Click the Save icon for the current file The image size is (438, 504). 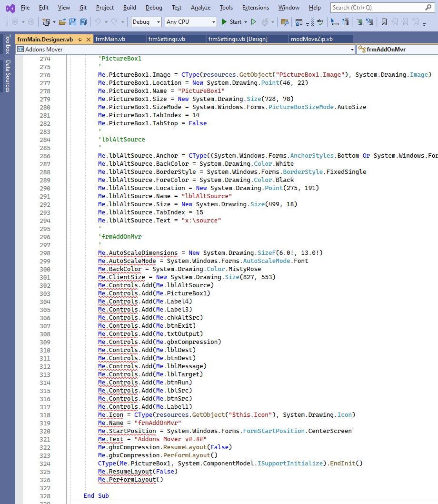point(73,22)
